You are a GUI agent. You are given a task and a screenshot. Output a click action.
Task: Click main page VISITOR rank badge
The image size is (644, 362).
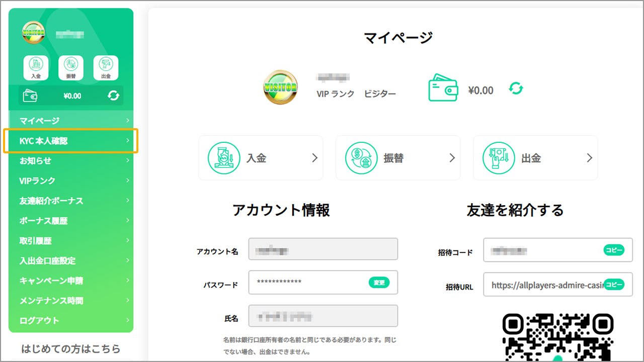tap(280, 87)
